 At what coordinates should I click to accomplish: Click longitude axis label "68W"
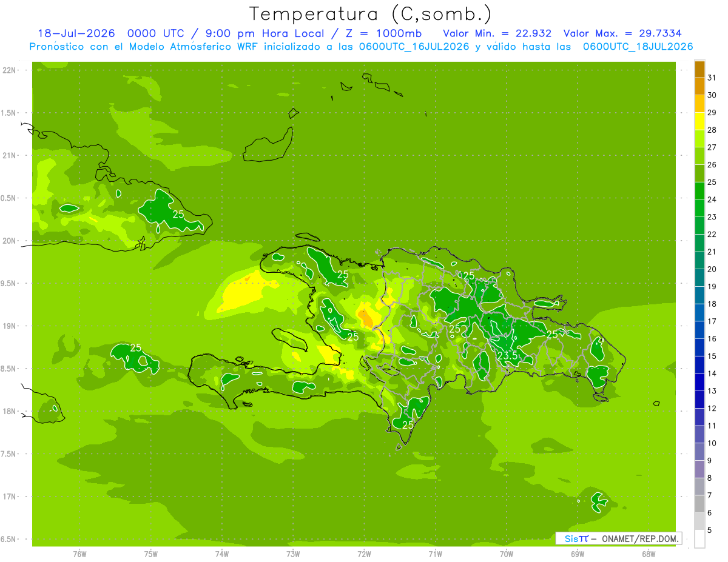pyautogui.click(x=649, y=554)
